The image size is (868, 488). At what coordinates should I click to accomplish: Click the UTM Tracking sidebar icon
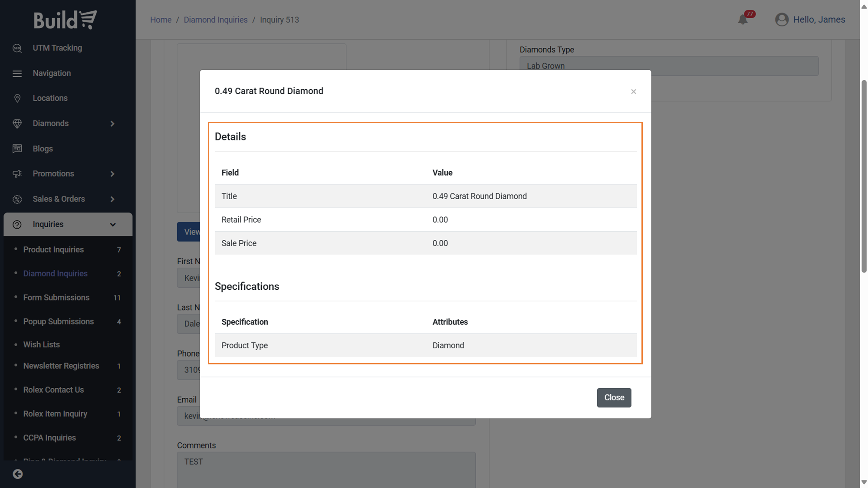[17, 48]
